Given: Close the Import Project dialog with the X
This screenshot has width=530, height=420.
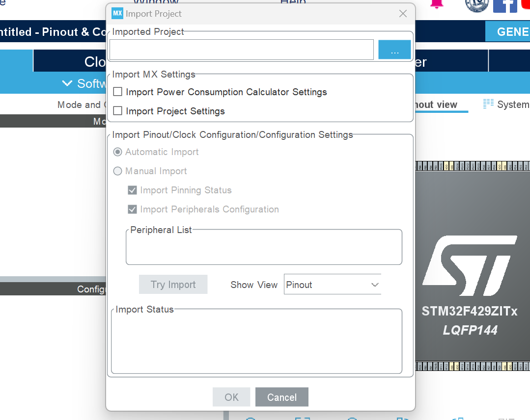Looking at the screenshot, I should (x=403, y=14).
